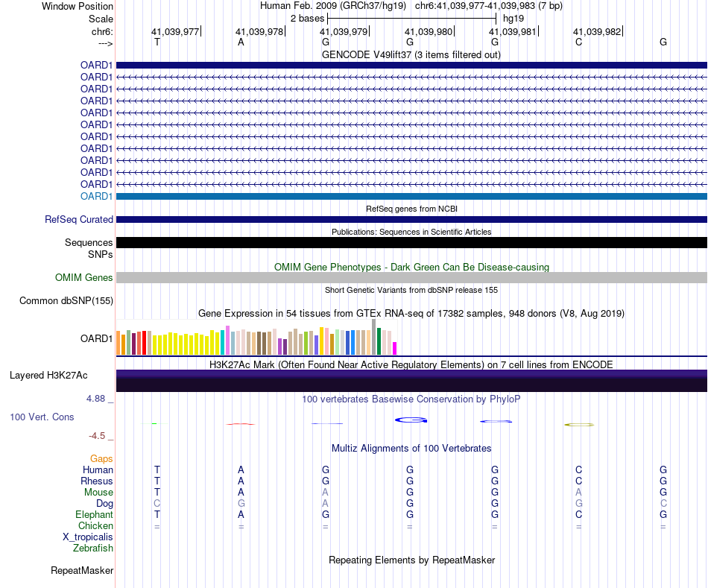Click base C in the reference sequence row
This screenshot has height=588, width=708.
(579, 42)
